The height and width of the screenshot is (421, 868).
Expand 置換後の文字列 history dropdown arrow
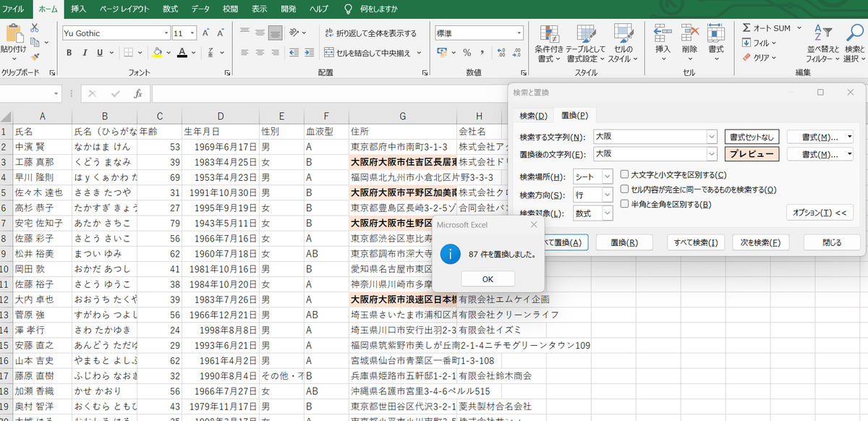(710, 154)
